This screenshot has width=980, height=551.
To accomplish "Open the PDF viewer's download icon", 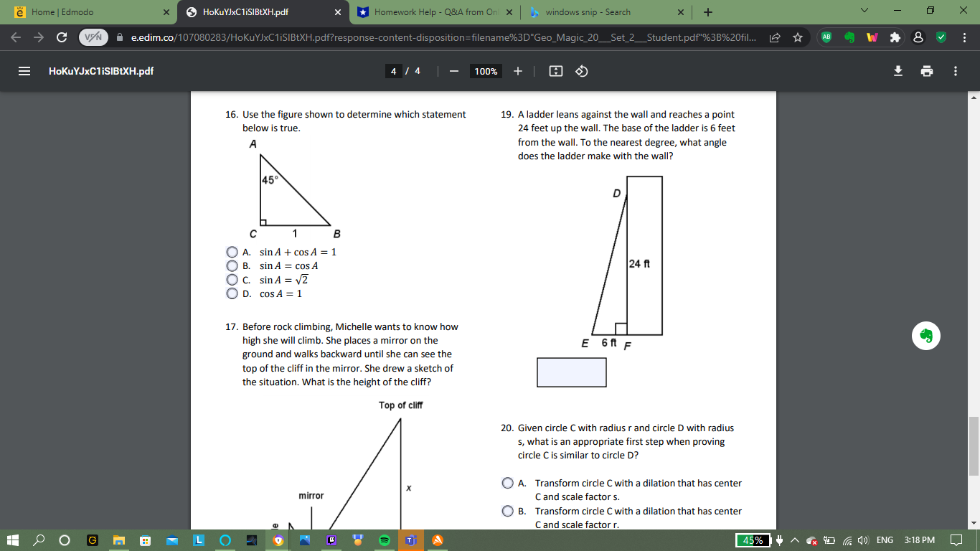I will point(897,71).
